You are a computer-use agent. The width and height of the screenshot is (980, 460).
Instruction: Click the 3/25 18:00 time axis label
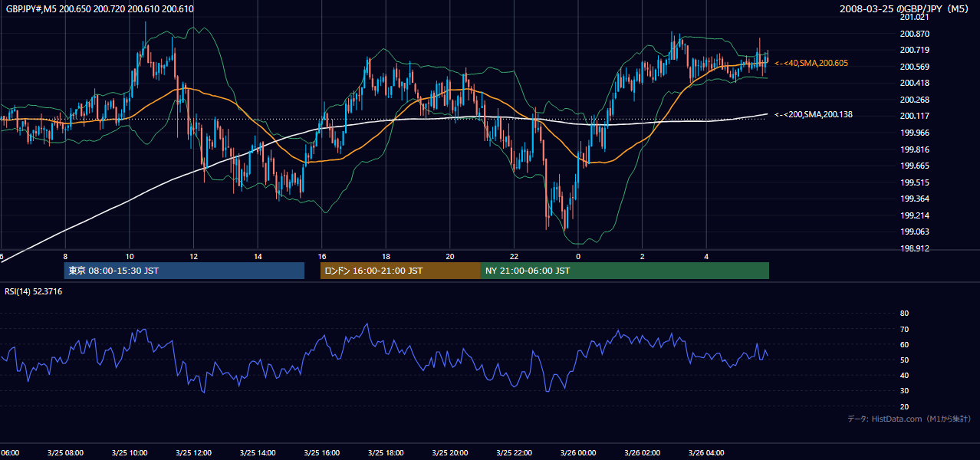tap(386, 453)
